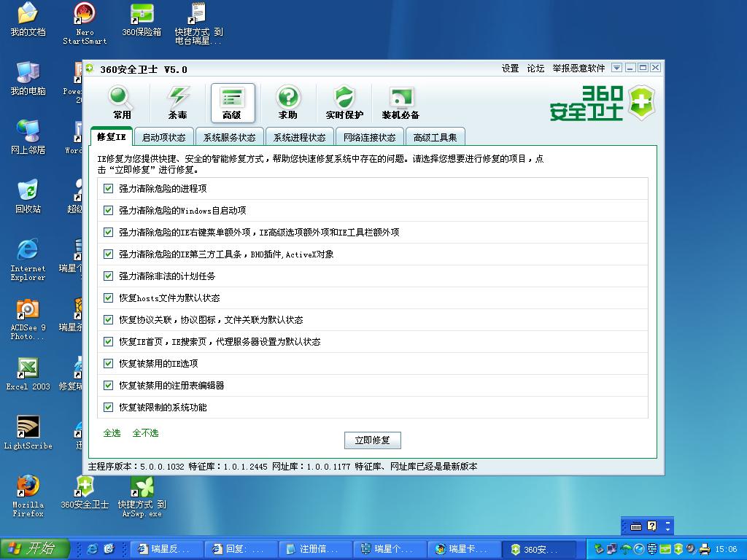Switch to 瑞星个... taskbar window

tap(390, 549)
